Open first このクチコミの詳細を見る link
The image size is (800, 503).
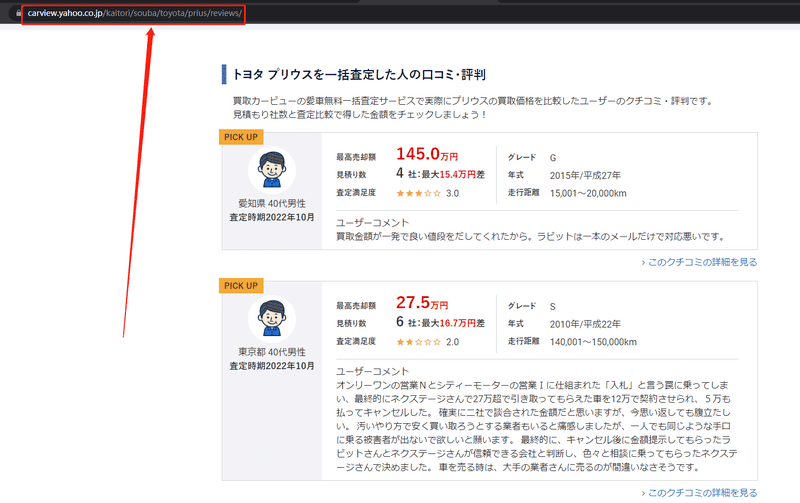(703, 262)
